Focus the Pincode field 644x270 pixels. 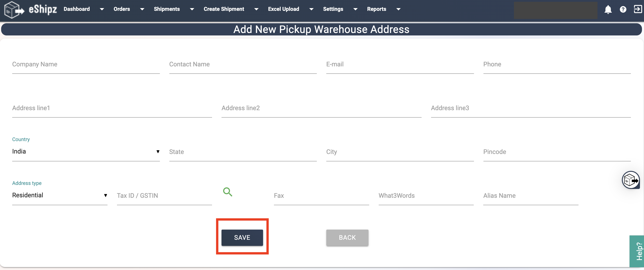pyautogui.click(x=557, y=152)
